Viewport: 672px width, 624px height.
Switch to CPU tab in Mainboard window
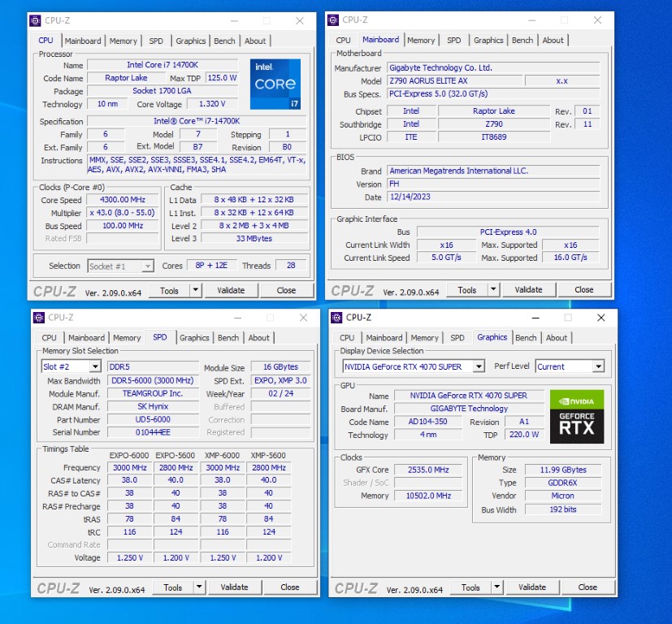[343, 41]
